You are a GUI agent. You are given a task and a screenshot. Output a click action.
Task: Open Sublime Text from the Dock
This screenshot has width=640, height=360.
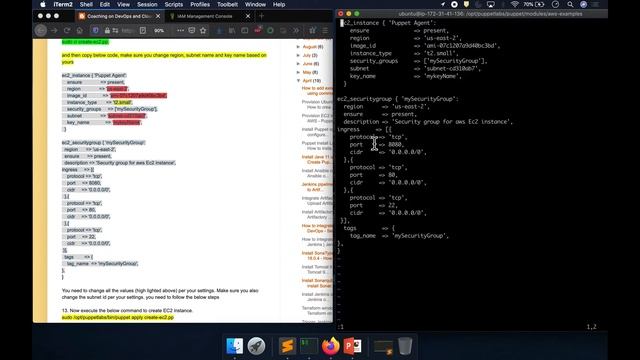click(287, 346)
